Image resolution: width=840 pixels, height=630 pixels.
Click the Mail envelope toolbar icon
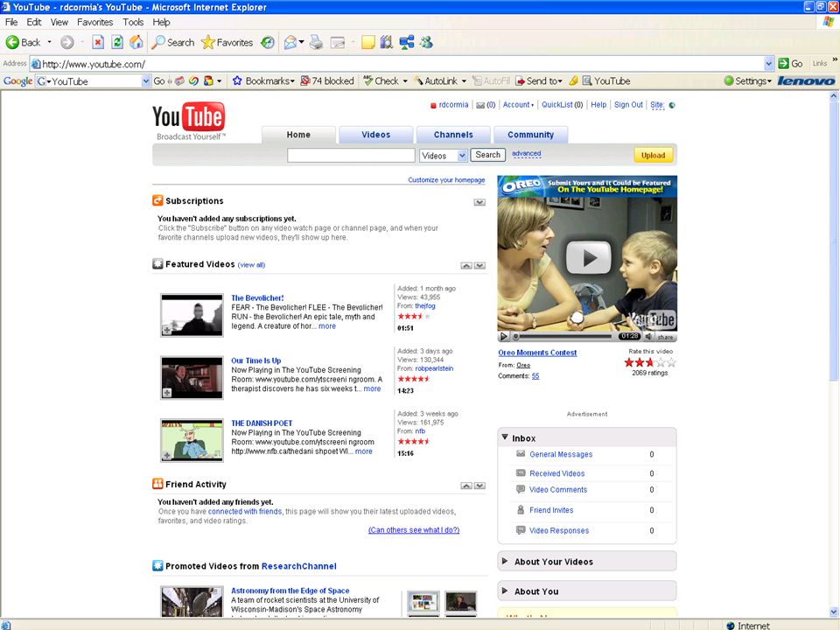pos(290,42)
